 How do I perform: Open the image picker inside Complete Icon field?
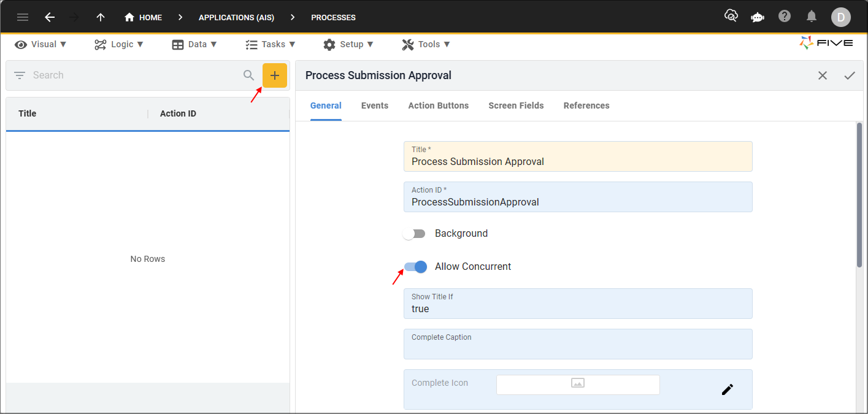tap(577, 383)
